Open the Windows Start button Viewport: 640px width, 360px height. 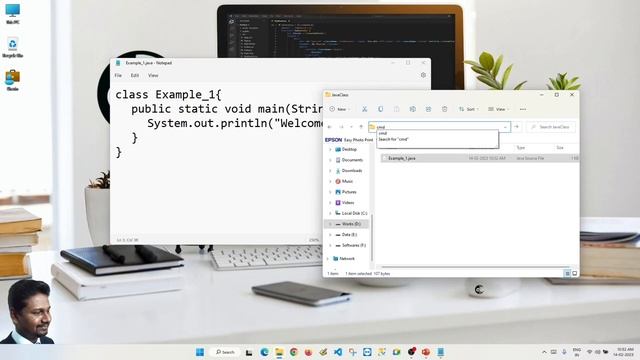tap(200, 352)
